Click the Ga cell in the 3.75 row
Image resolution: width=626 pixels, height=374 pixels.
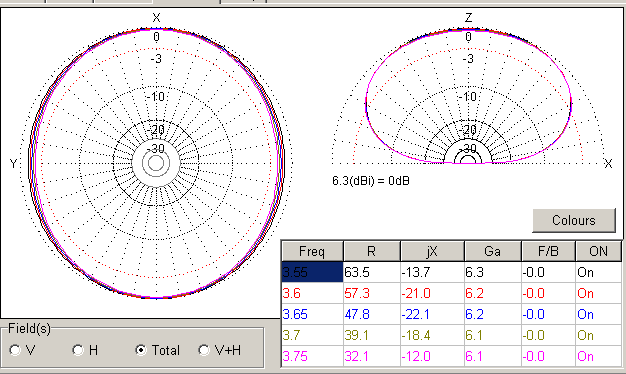click(493, 356)
